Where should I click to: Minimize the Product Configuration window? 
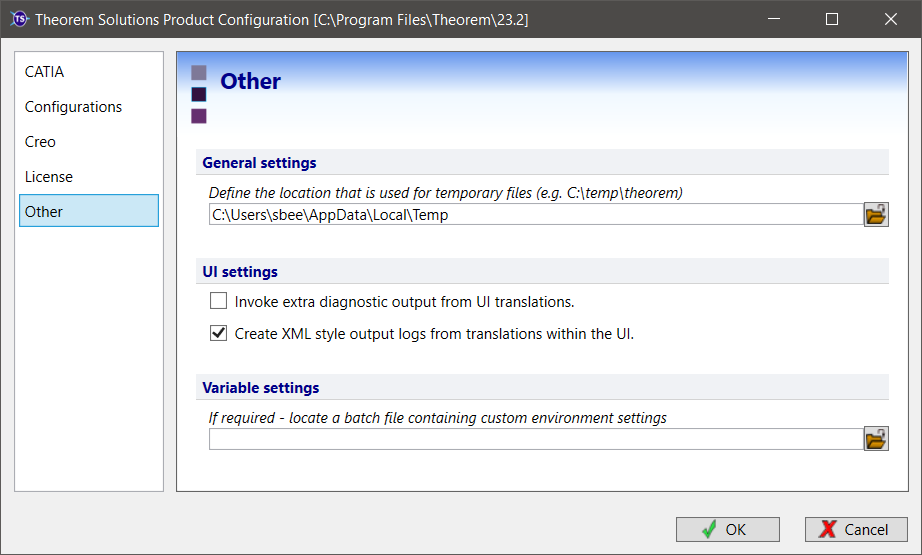coord(774,19)
